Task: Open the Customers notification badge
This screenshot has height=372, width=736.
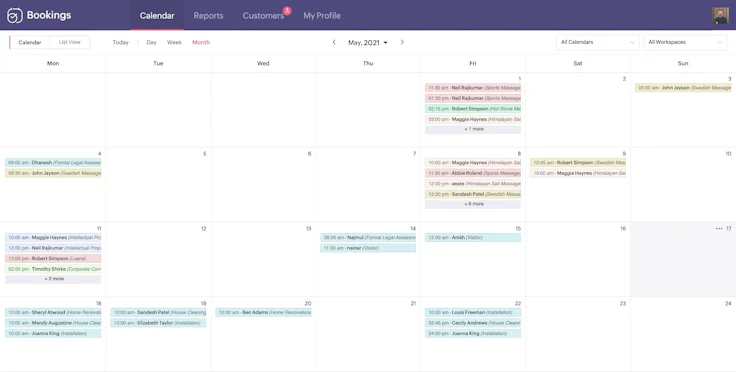Action: (x=287, y=11)
